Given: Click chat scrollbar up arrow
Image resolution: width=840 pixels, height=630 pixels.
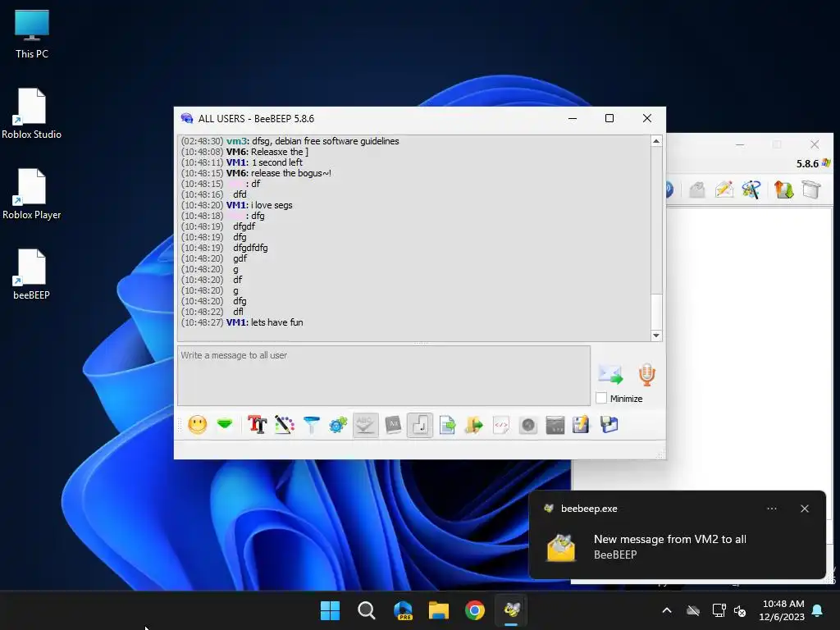Looking at the screenshot, I should [656, 141].
